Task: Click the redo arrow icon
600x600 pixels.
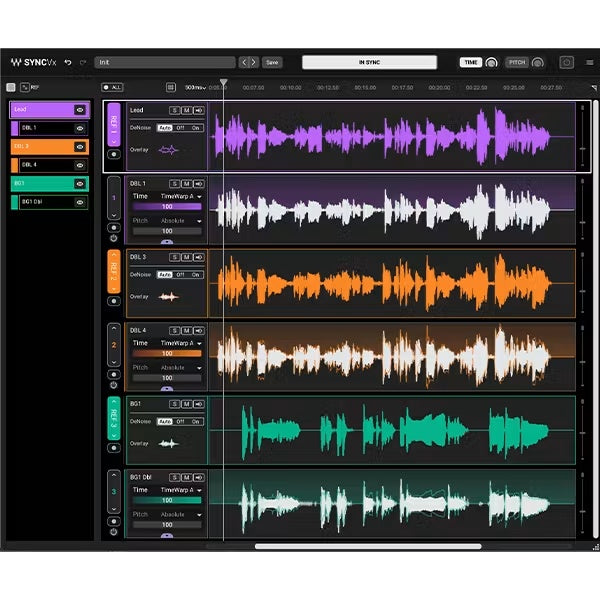Action: 83,62
